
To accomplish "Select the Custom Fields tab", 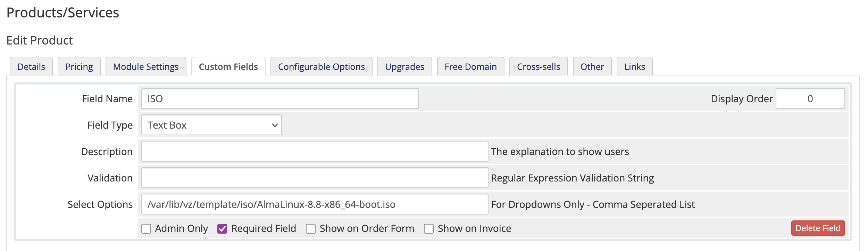I will tap(228, 66).
